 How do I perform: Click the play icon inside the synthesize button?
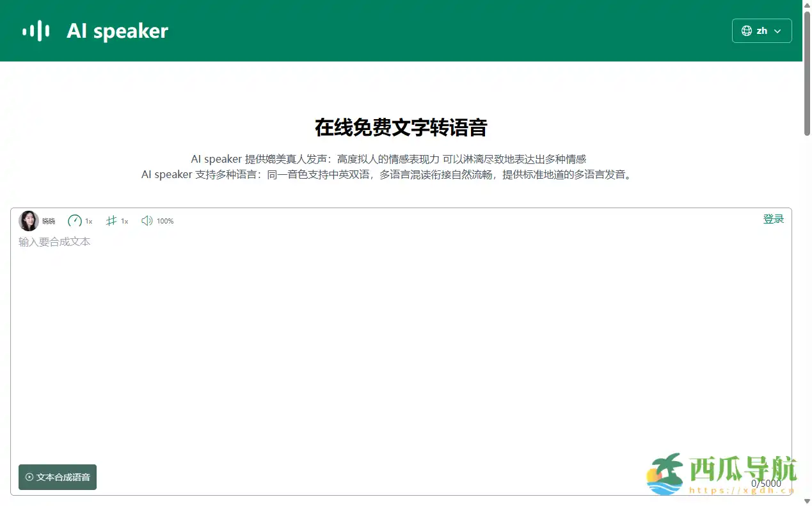29,477
